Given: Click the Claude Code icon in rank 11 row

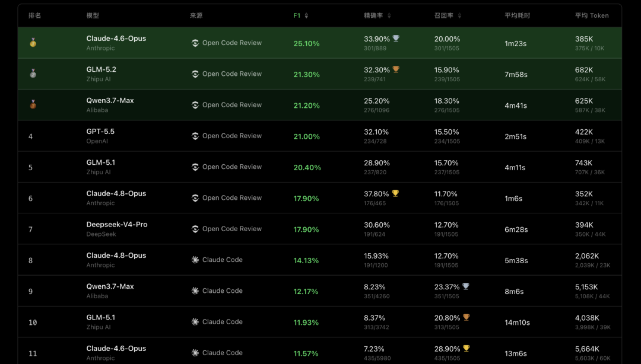Looking at the screenshot, I should click(195, 353).
